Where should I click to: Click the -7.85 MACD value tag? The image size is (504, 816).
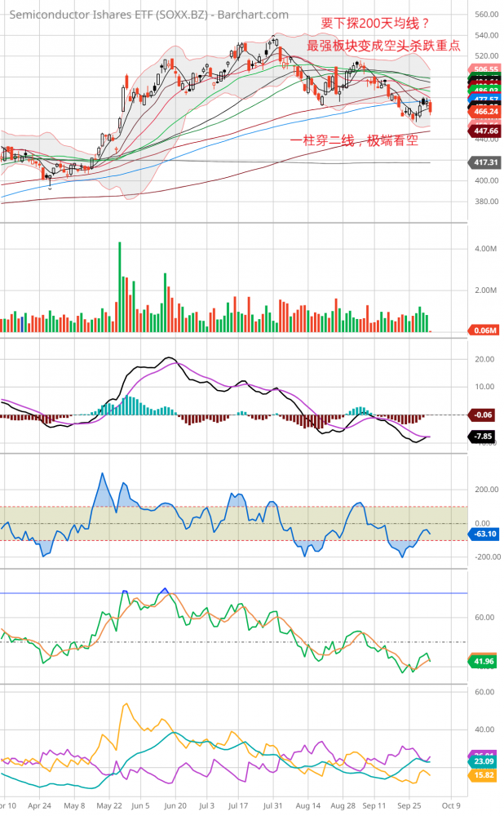click(486, 437)
